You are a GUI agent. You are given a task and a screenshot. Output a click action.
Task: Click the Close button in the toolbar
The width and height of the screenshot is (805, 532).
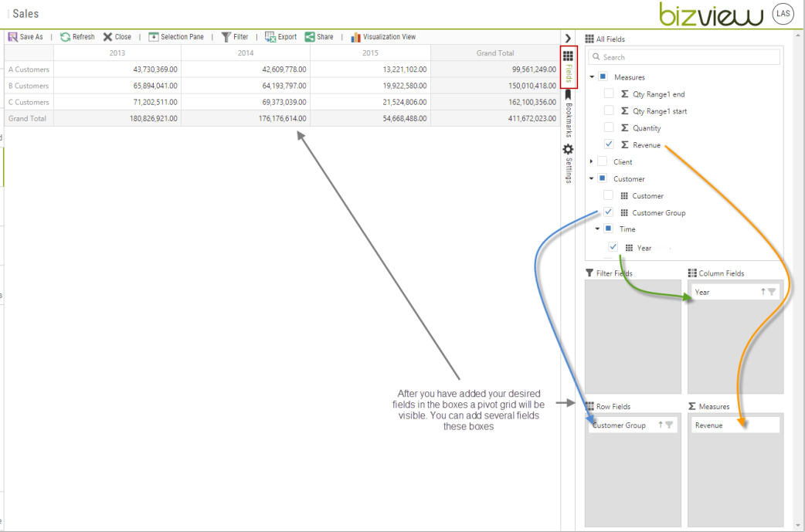tap(118, 36)
